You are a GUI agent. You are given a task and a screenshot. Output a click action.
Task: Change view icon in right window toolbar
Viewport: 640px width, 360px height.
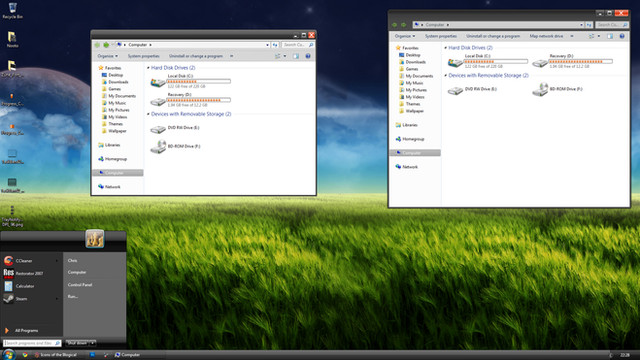(x=591, y=36)
